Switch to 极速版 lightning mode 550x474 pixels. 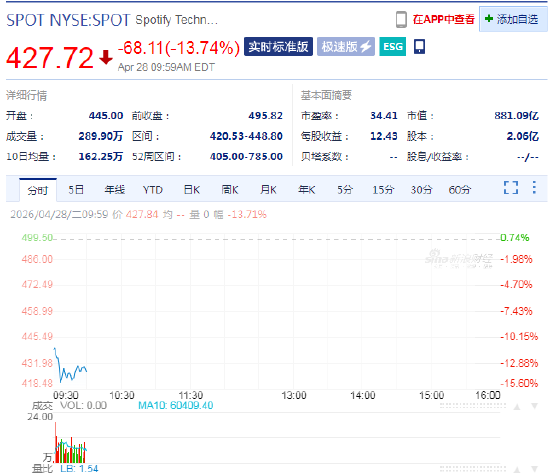[346, 47]
